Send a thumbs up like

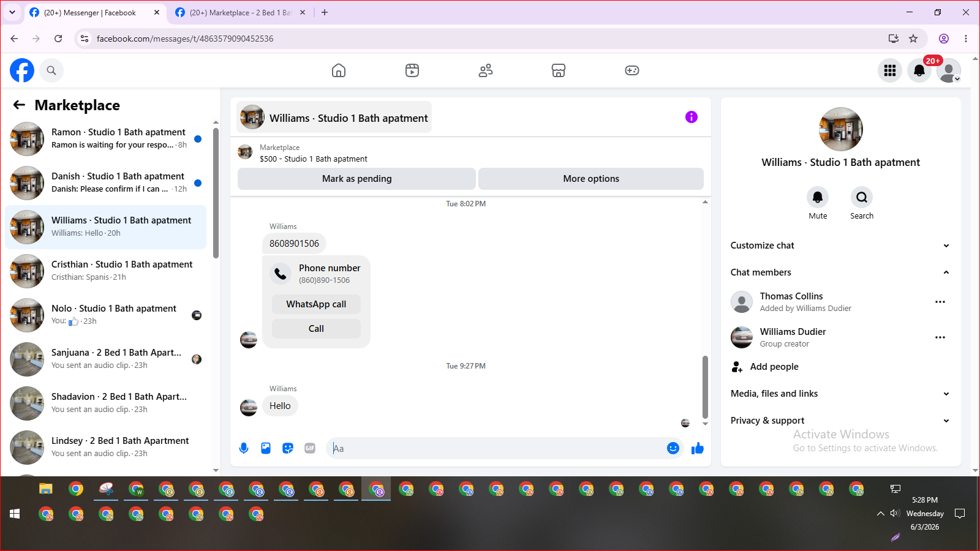coord(698,448)
